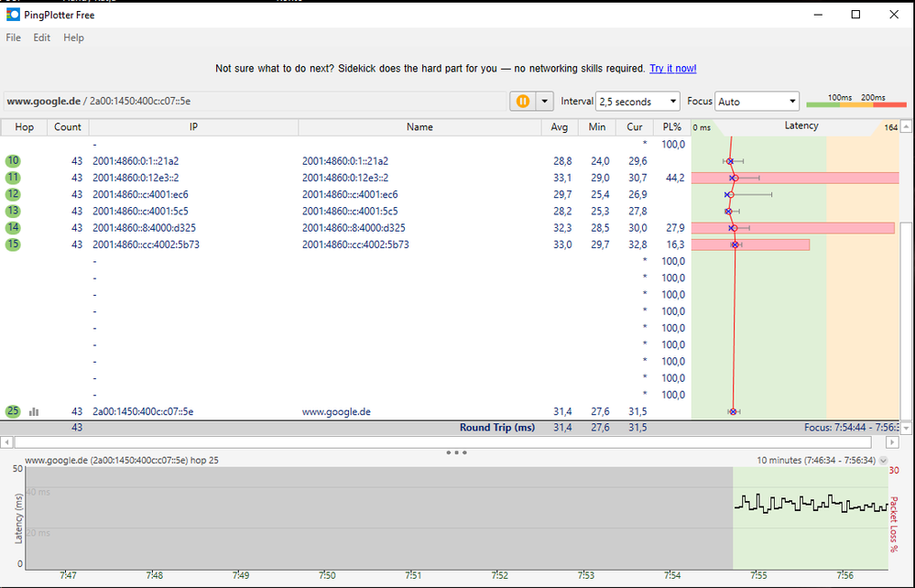
Task: Click the Name column header
Action: tap(419, 126)
